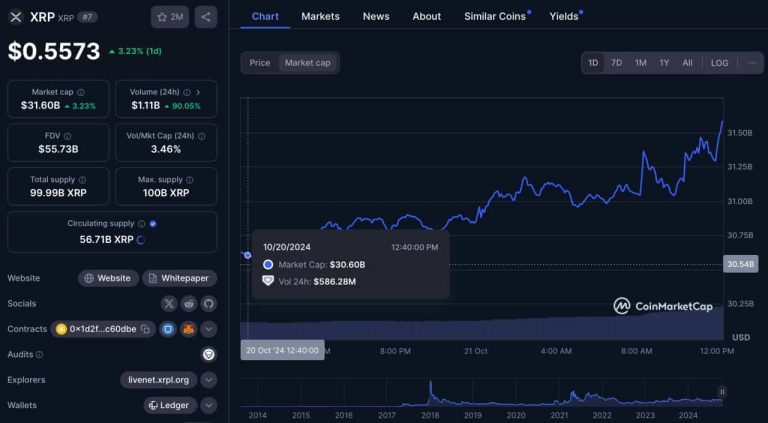The image size is (768, 423).
Task: Open the Market cap info tooltip icon
Action: coord(81,92)
